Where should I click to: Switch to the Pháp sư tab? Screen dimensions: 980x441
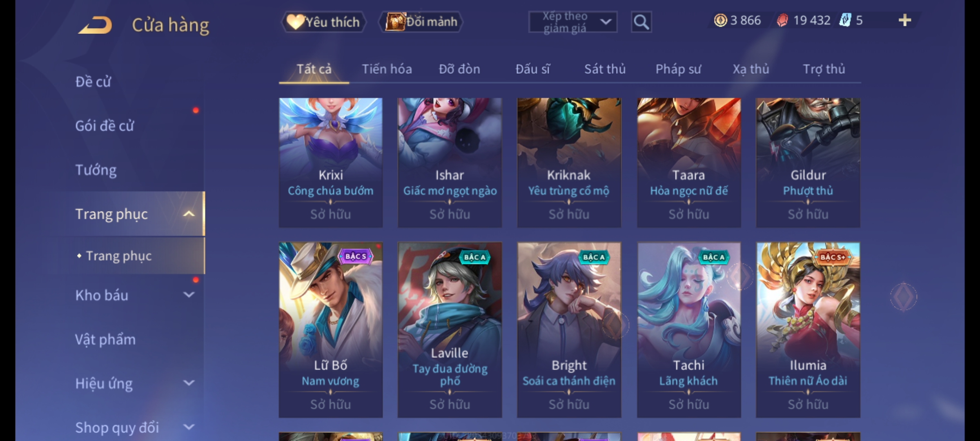point(678,69)
